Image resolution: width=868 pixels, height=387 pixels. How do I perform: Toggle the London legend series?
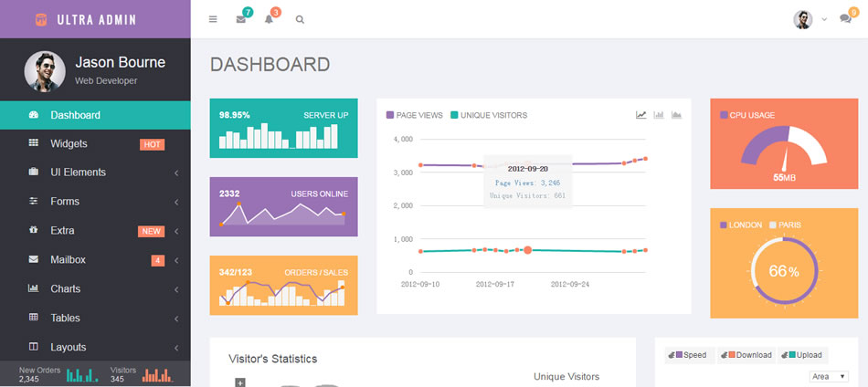741,225
